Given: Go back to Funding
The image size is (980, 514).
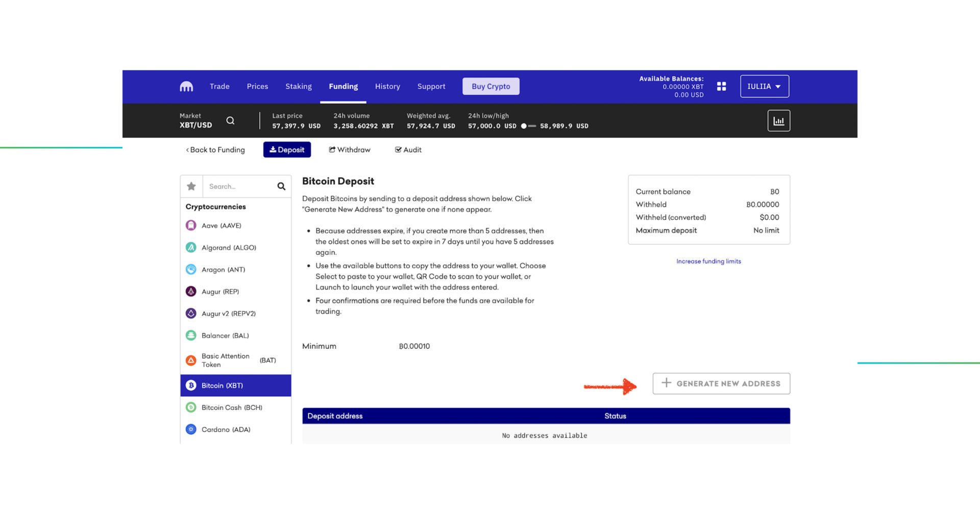Looking at the screenshot, I should 215,150.
